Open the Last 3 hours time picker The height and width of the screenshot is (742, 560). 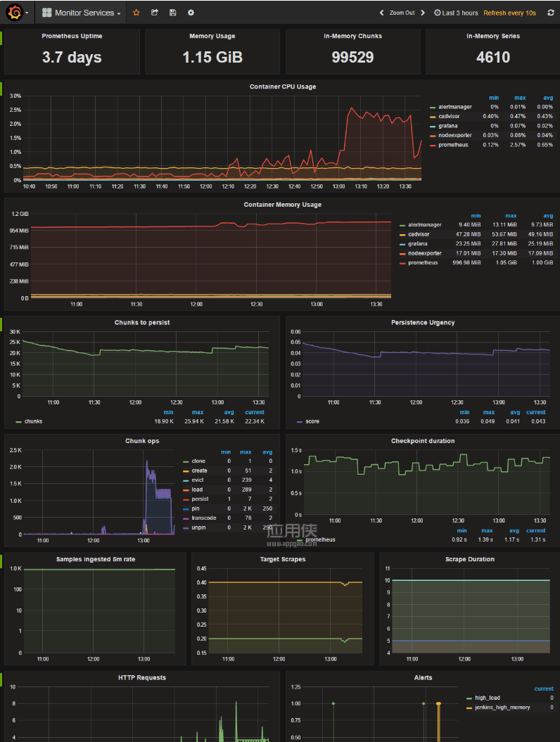click(456, 13)
